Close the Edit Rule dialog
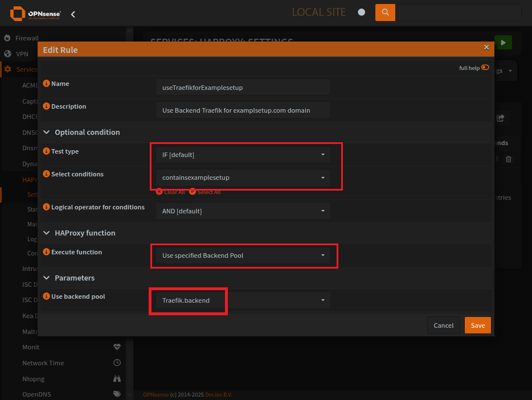 coord(486,47)
